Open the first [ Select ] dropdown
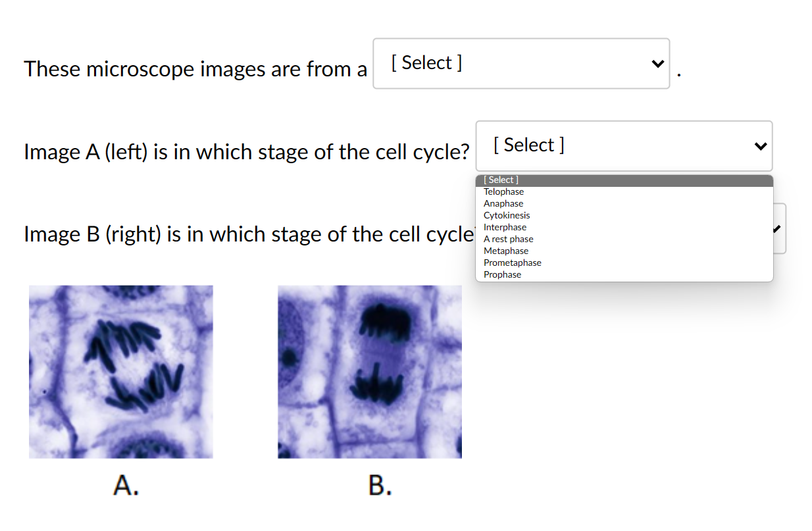Viewport: 812px width, 531px height. [521, 63]
